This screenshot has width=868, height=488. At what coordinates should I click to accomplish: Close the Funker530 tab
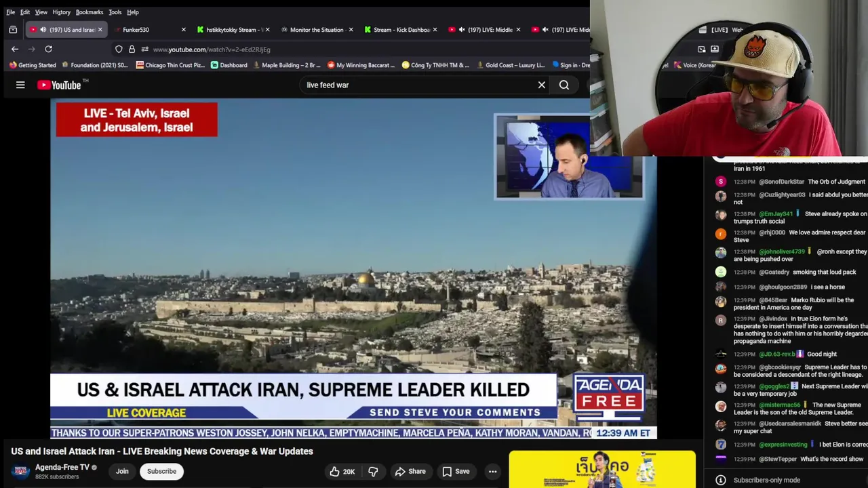point(183,30)
